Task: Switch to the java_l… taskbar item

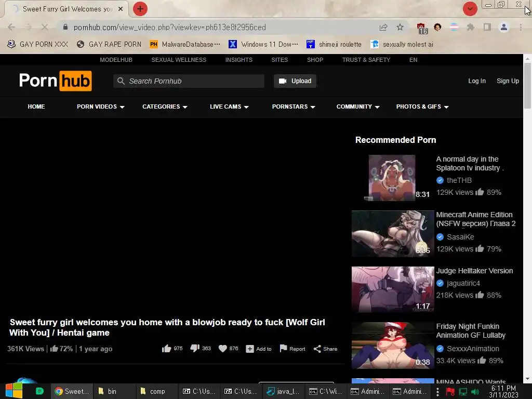Action: tap(283, 391)
